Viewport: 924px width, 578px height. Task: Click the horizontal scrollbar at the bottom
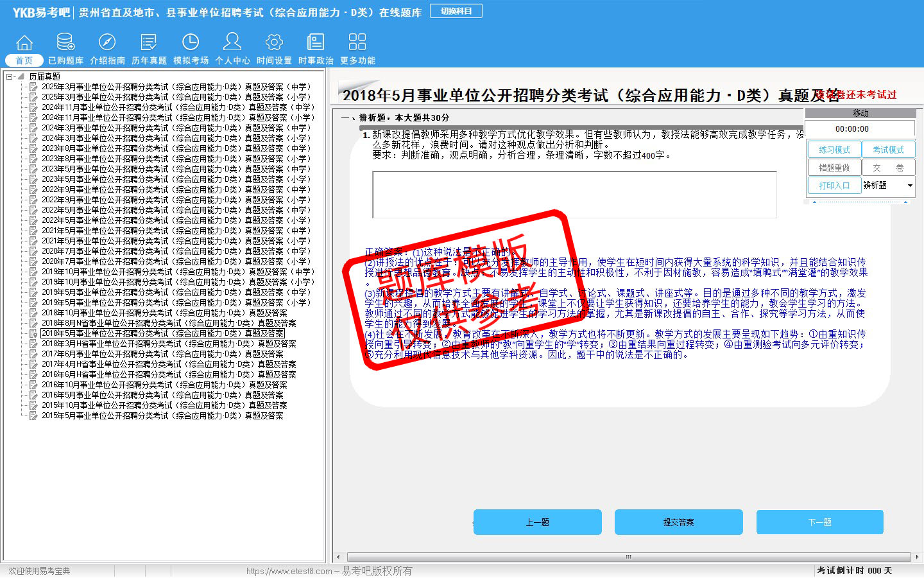pyautogui.click(x=628, y=557)
